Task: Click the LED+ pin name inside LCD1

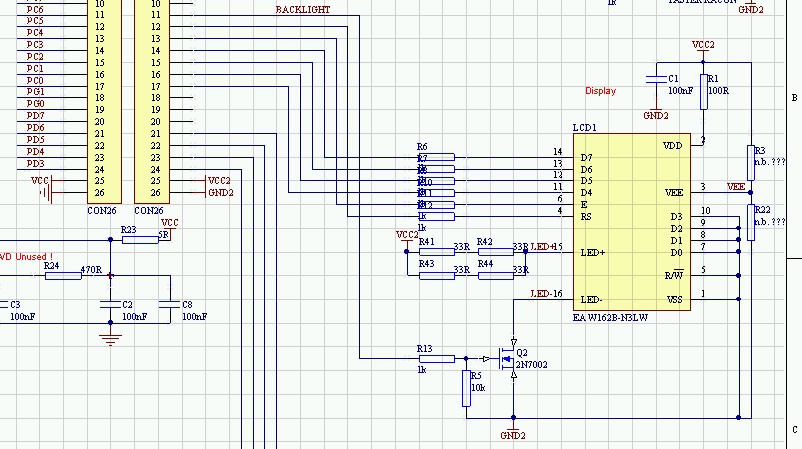Action: point(593,253)
